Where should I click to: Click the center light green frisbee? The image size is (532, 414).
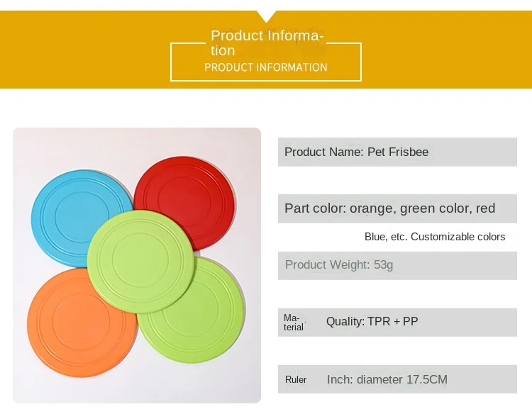[x=140, y=261]
